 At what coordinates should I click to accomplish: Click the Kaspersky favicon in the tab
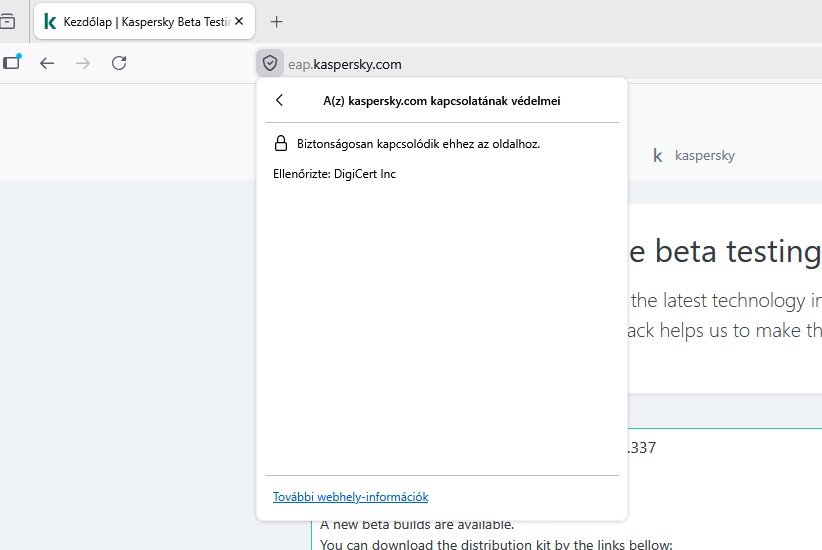tap(50, 21)
